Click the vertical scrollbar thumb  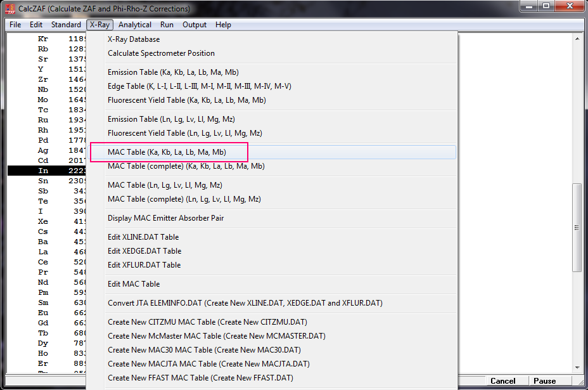[x=577, y=228]
